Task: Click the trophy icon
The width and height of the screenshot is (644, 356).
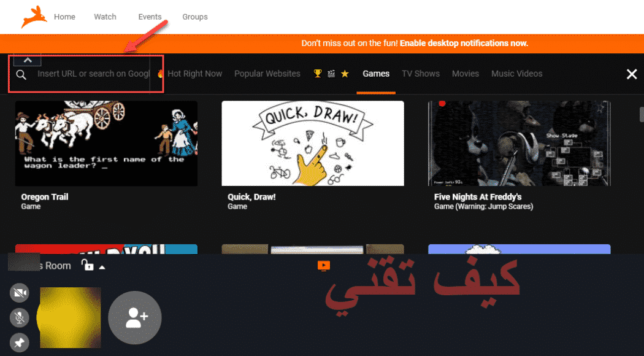Action: pos(318,74)
